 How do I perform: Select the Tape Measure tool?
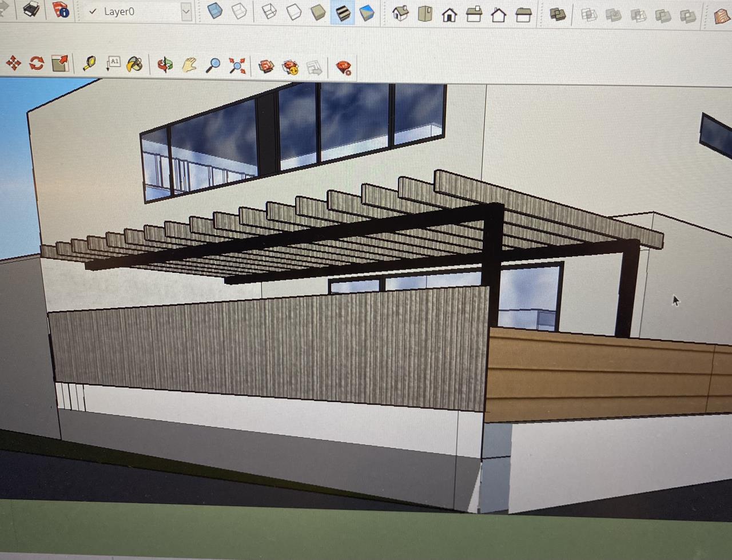89,63
